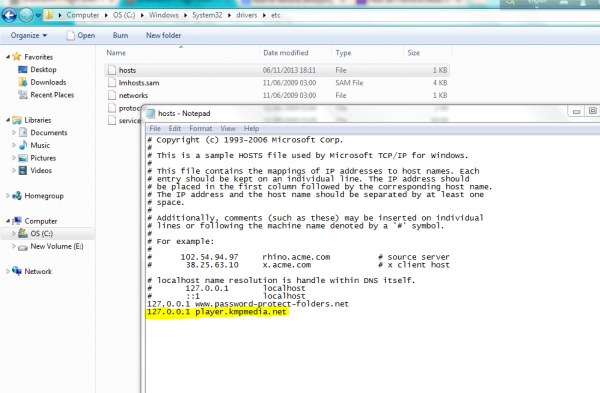
Task: Click the Notepad title bar icon
Action: [151, 113]
